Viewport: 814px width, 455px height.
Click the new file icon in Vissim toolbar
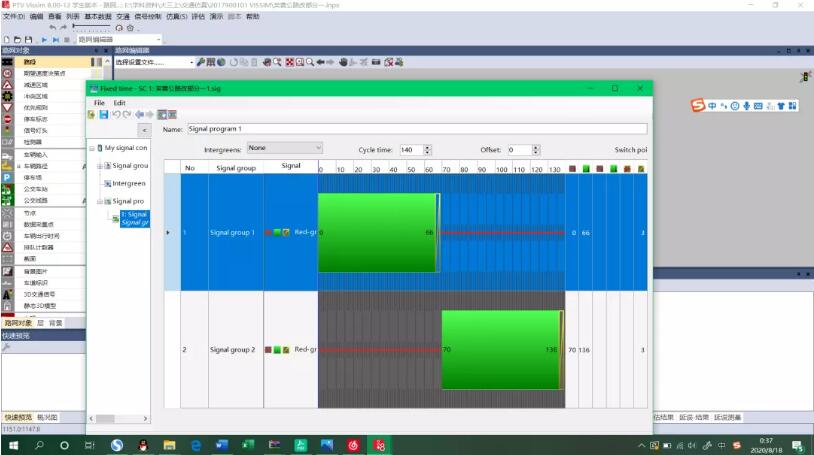pyautogui.click(x=7, y=39)
